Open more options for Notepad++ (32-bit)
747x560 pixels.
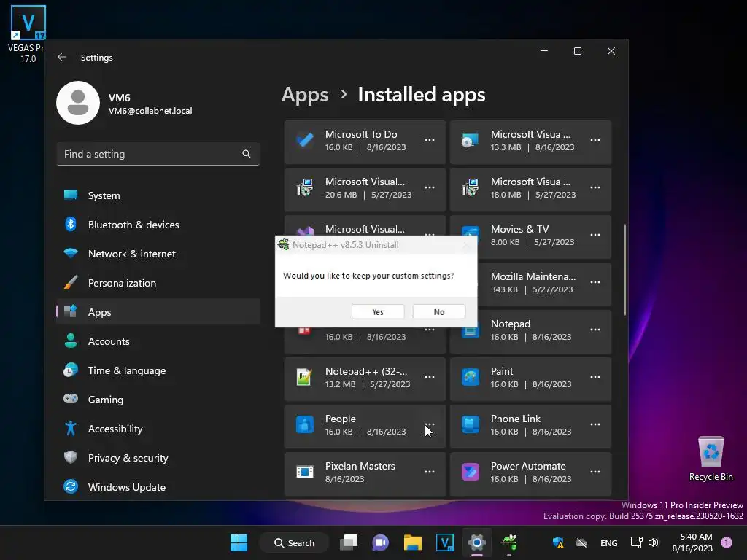[429, 377]
